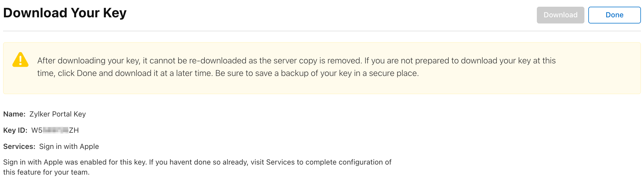Image resolution: width=644 pixels, height=183 pixels.
Task: Click the 'Sign in with Apple was enabled' sentence
Action: 75,162
